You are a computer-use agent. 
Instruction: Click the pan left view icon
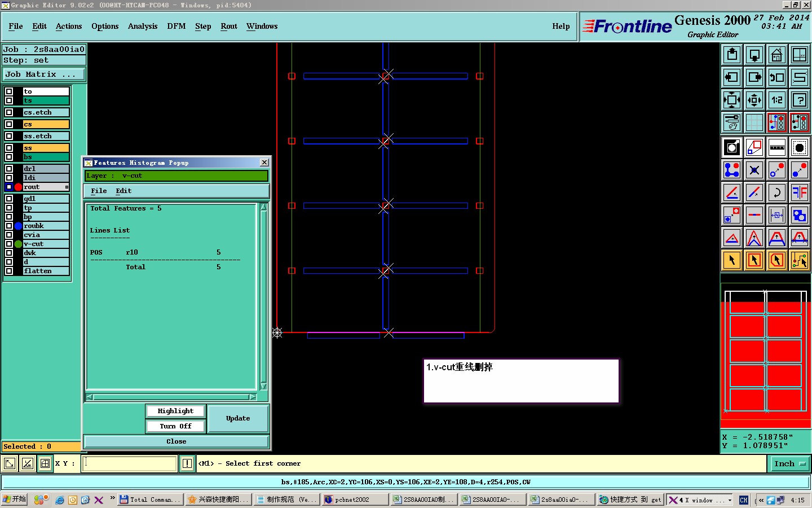coord(732,77)
